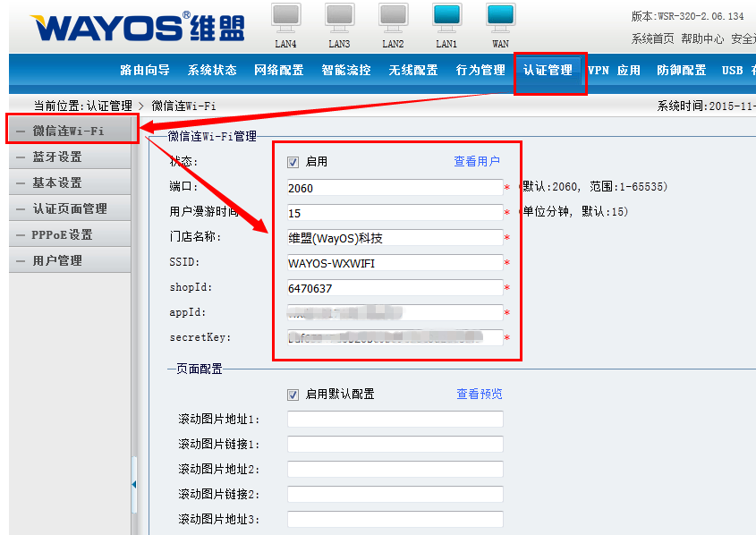Image resolution: width=756 pixels, height=535 pixels.
Task: Click the secretKey label
Action: pos(200,337)
